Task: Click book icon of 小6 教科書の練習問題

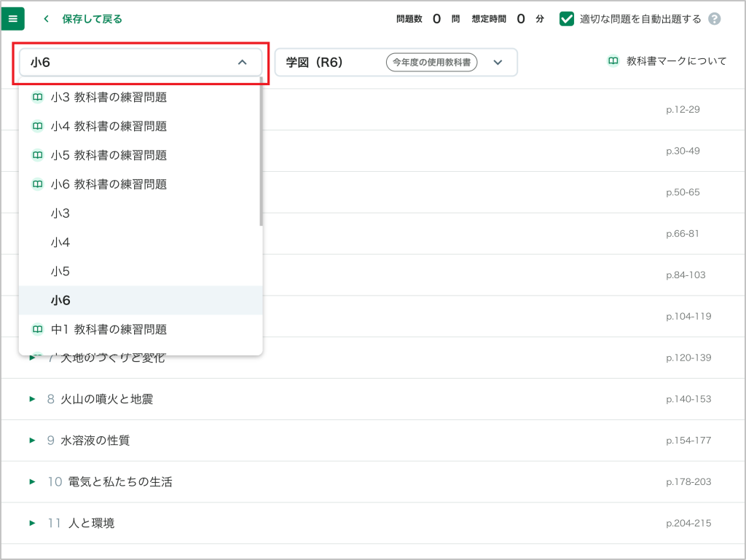Action: [x=38, y=184]
